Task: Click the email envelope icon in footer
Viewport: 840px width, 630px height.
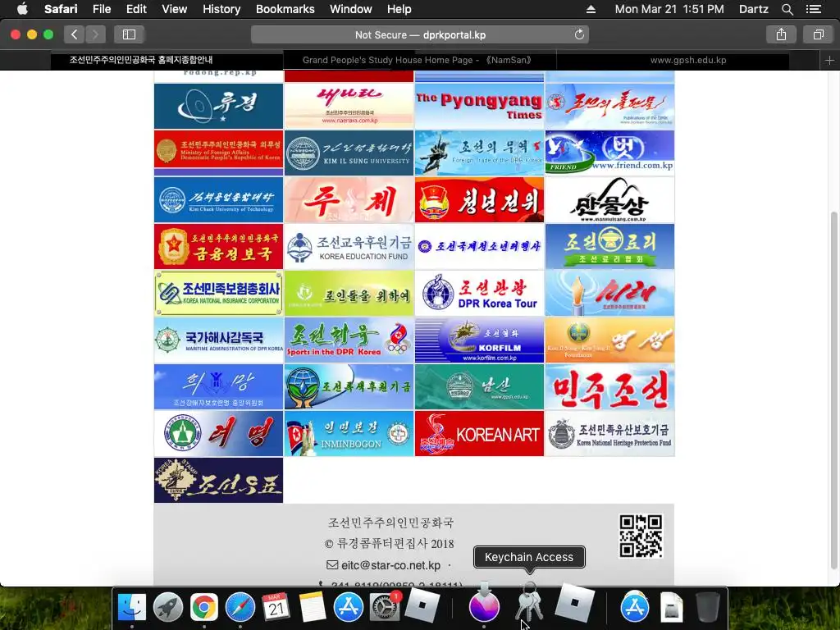Action: coord(332,565)
